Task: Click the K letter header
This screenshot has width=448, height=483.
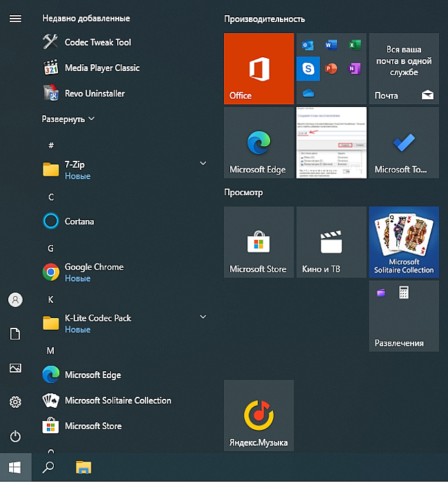Action: tap(51, 299)
